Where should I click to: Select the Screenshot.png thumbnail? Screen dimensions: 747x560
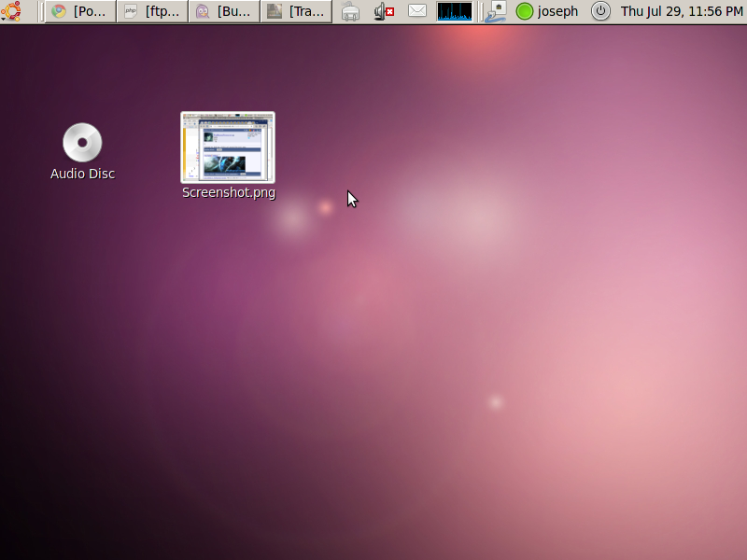(228, 147)
